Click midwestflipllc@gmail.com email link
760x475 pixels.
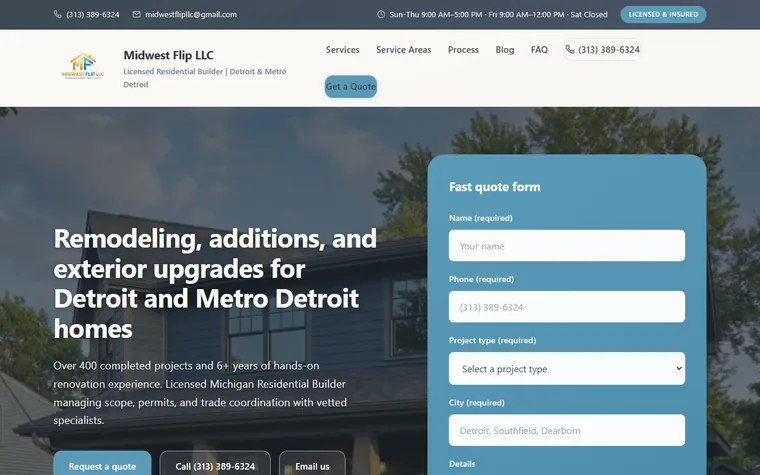click(191, 15)
